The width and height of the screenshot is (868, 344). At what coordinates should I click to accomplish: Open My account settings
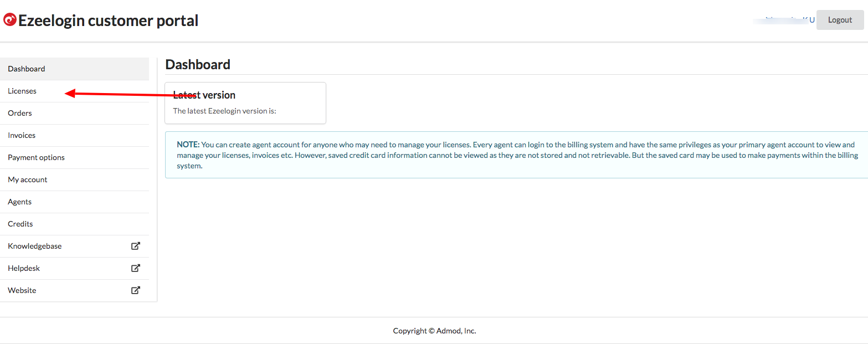(74, 179)
